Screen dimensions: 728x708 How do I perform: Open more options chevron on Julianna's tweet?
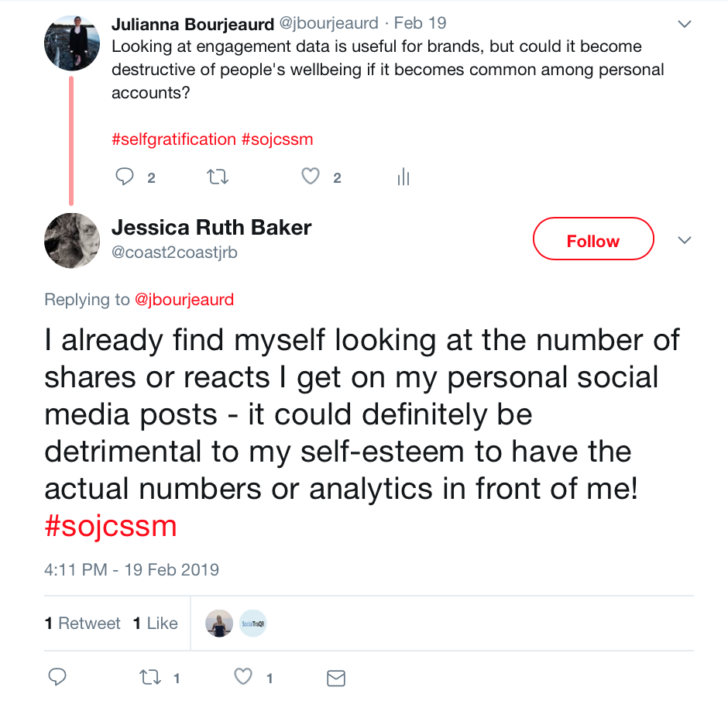coord(684,25)
